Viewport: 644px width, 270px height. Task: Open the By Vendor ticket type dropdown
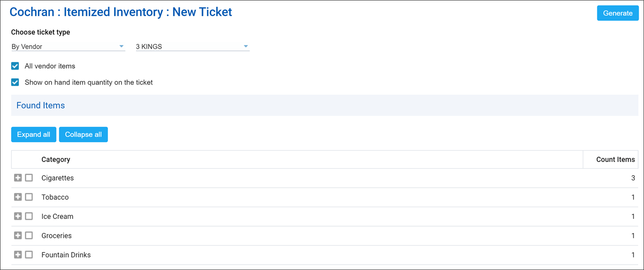(68, 47)
